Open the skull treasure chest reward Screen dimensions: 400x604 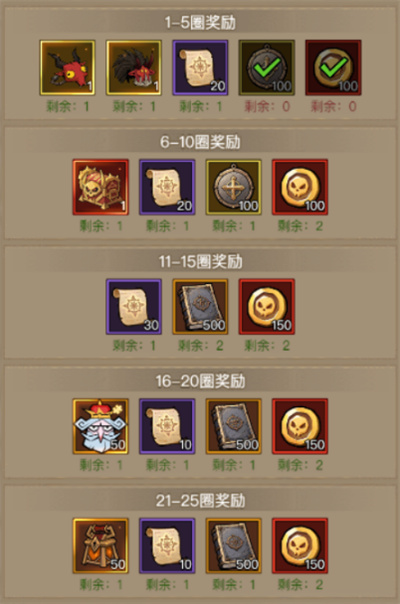(101, 187)
